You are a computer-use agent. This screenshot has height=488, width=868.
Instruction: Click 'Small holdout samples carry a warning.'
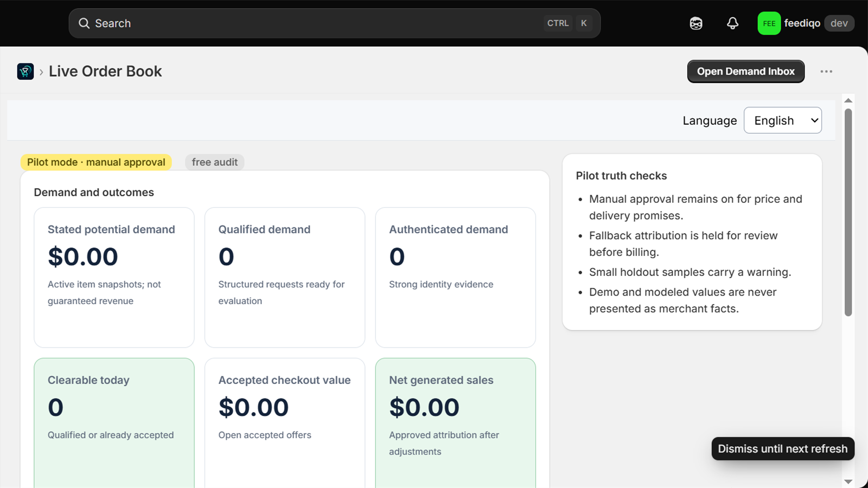click(690, 272)
